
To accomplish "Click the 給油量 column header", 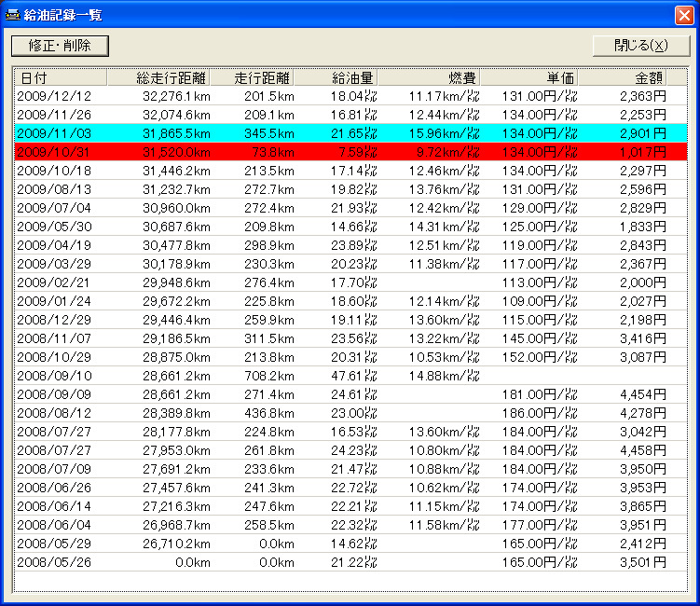I will [336, 77].
